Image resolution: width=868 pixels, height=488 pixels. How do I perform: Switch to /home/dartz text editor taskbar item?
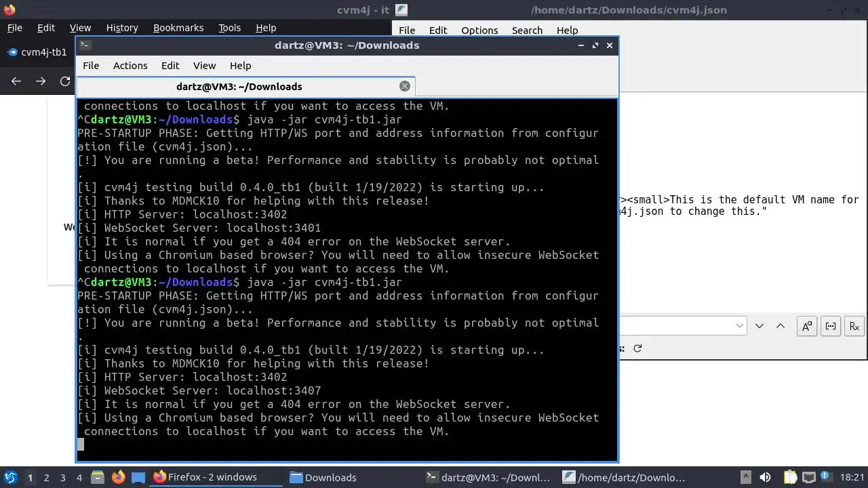click(x=624, y=477)
